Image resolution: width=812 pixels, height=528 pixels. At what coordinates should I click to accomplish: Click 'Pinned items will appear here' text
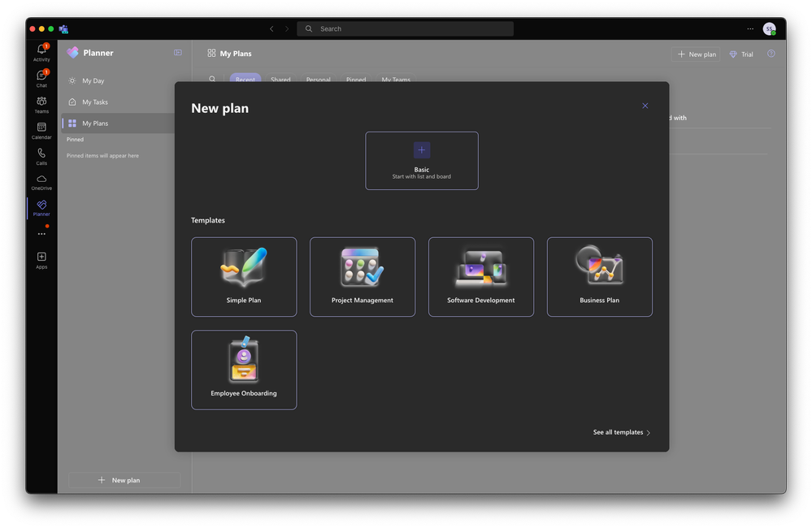tap(102, 156)
